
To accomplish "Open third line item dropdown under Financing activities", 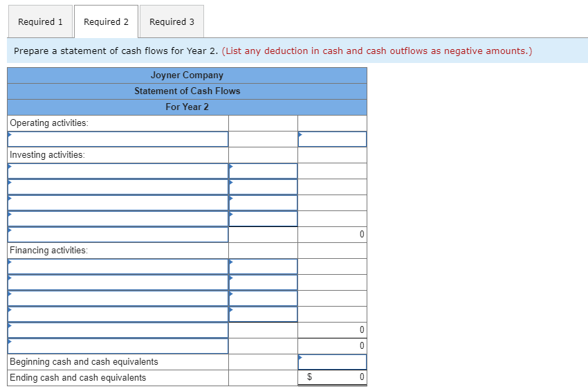I will click(x=118, y=298).
